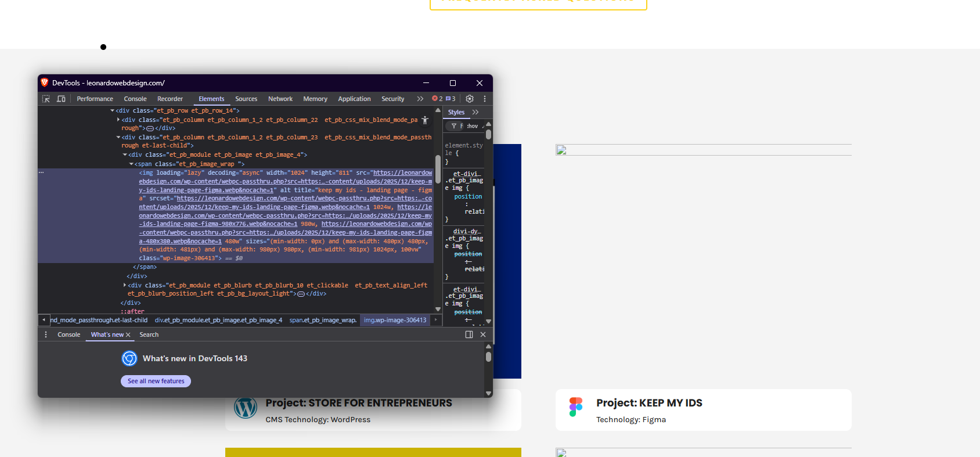980x457 pixels.
Task: Close the What's new drawer tab
Action: pyautogui.click(x=128, y=335)
